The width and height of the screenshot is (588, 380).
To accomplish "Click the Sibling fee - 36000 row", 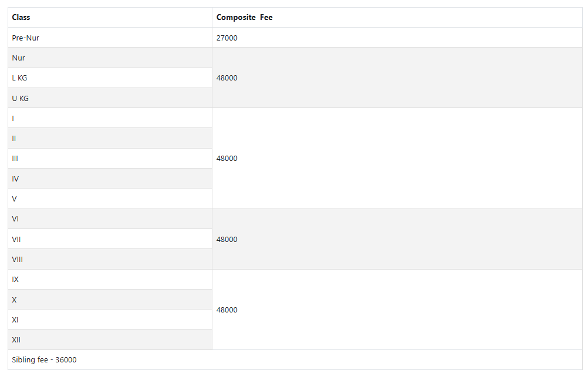I will [295, 359].
